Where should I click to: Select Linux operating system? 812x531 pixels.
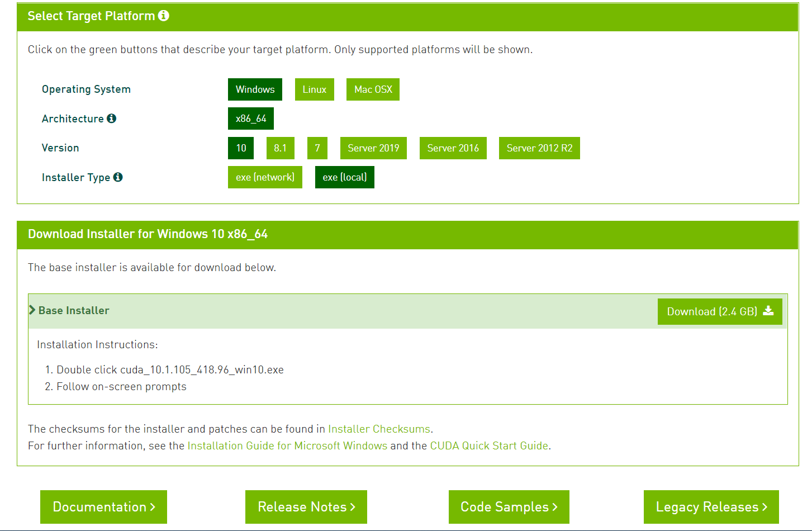[x=315, y=89]
